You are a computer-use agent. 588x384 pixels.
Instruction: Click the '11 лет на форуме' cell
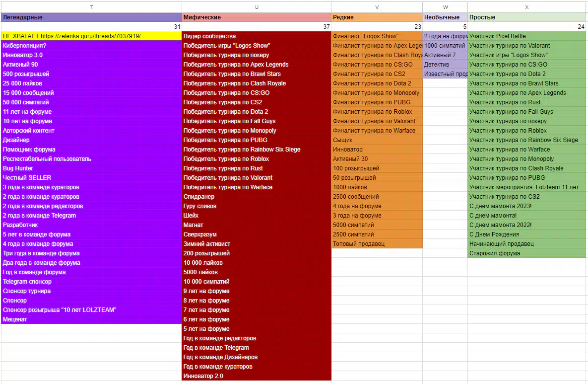point(91,111)
